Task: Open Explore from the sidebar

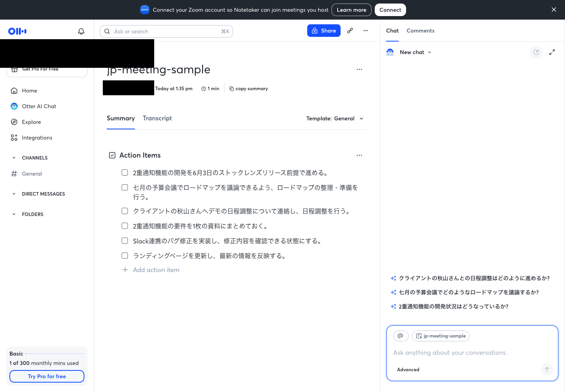Action: 31,122
